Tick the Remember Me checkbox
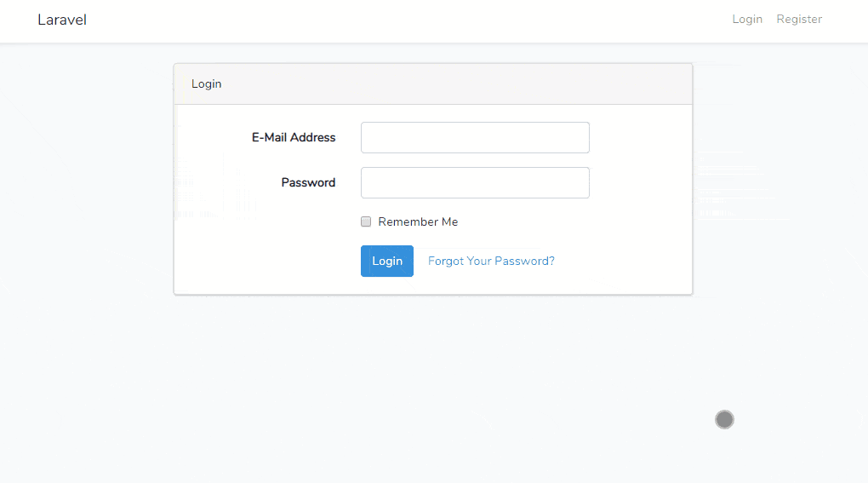Image resolution: width=868 pixels, height=483 pixels. tap(366, 221)
